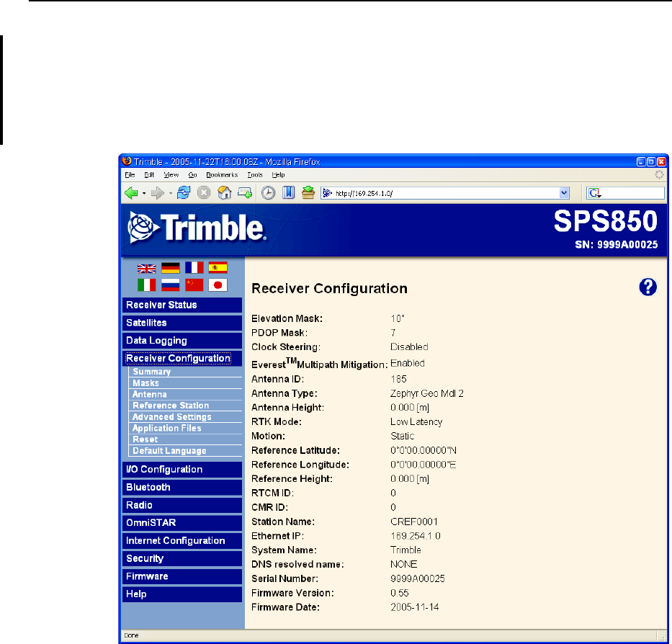Click the Station Name value CREF0001
Viewport: 672px width, 644px height.
click(x=414, y=522)
